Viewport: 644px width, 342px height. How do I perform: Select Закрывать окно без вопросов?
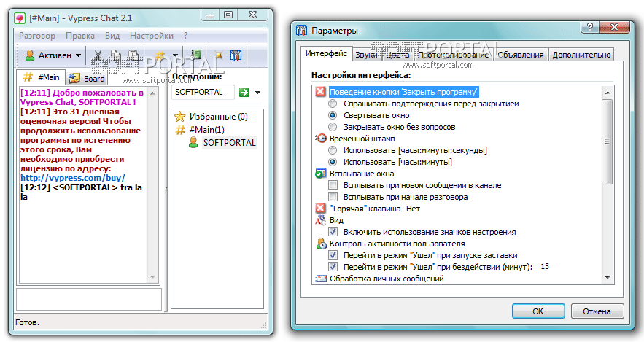(x=333, y=127)
